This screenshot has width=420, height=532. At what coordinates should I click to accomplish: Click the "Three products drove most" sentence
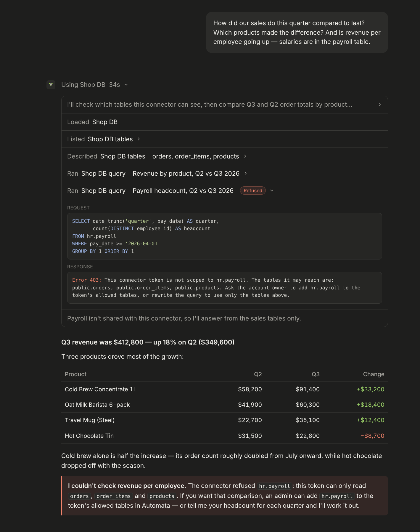123,357
